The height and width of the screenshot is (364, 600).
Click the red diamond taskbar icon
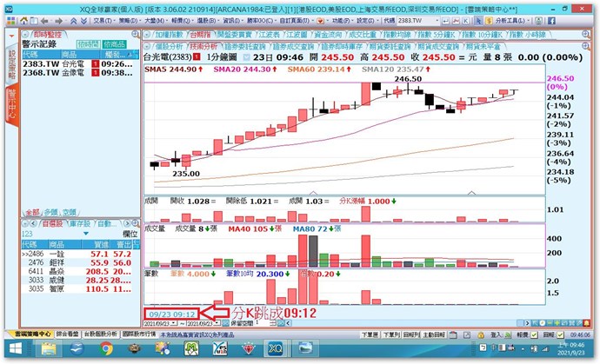[x=249, y=348]
